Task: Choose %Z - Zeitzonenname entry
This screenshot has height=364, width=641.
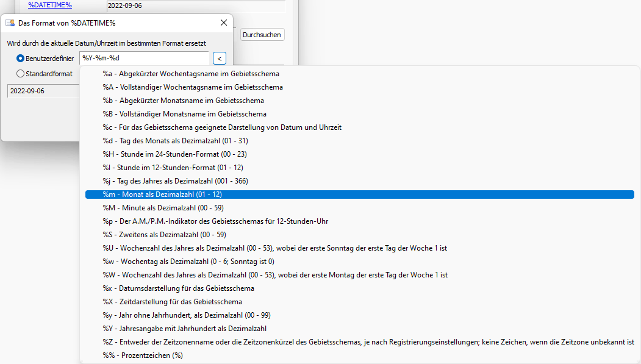Action: [x=360, y=342]
